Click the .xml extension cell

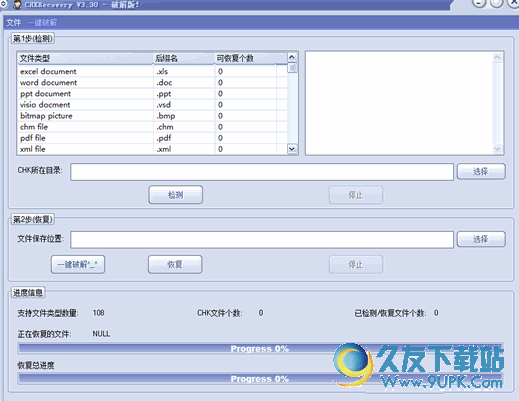pos(164,149)
